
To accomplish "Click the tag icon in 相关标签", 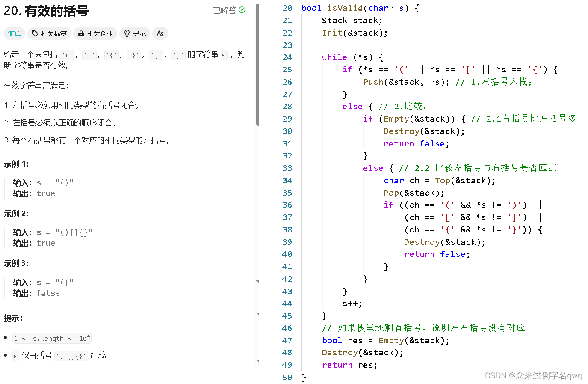I will coord(35,33).
